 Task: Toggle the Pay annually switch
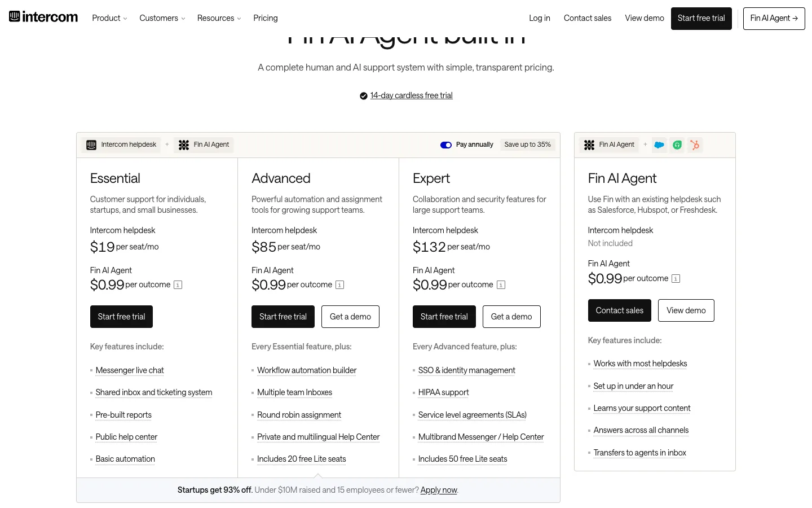coord(446,145)
